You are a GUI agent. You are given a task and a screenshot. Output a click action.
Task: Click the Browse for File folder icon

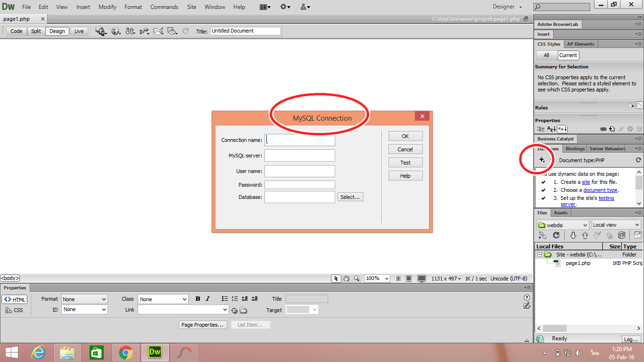coord(243,310)
